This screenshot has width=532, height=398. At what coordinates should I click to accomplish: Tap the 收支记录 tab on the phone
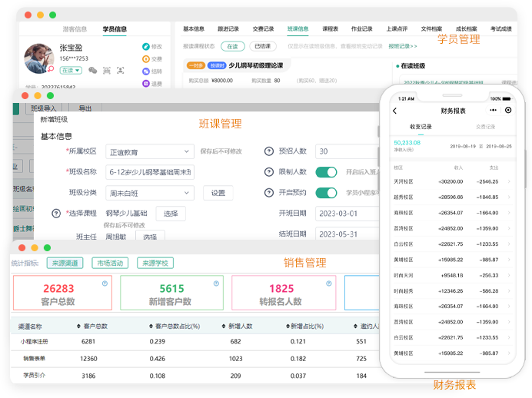pos(421,127)
